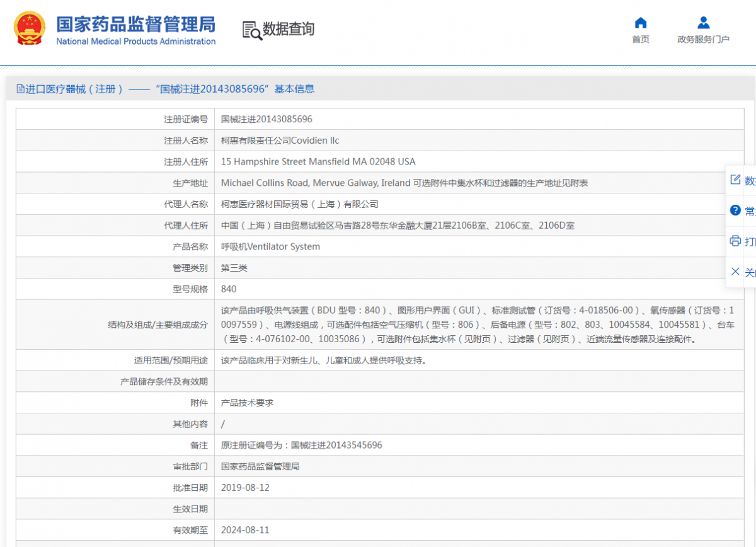The width and height of the screenshot is (756, 547).
Task: Select expiry date 2024-08-11
Action: [245, 530]
